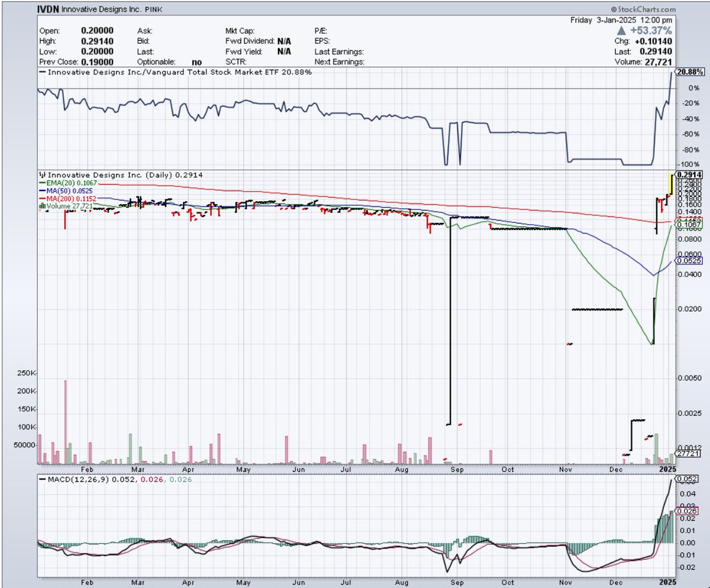Click the Optionable value 'no'
This screenshot has width=710, height=588.
pos(197,62)
